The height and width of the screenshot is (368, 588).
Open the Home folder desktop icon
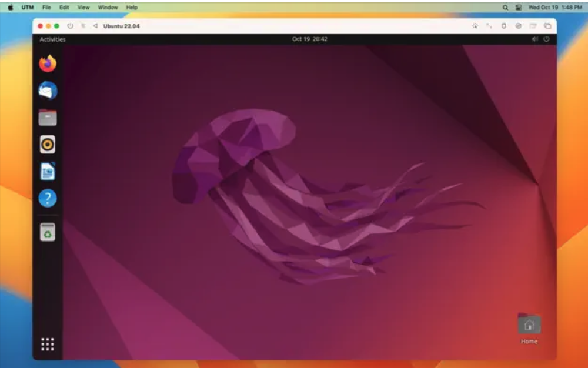pos(529,325)
